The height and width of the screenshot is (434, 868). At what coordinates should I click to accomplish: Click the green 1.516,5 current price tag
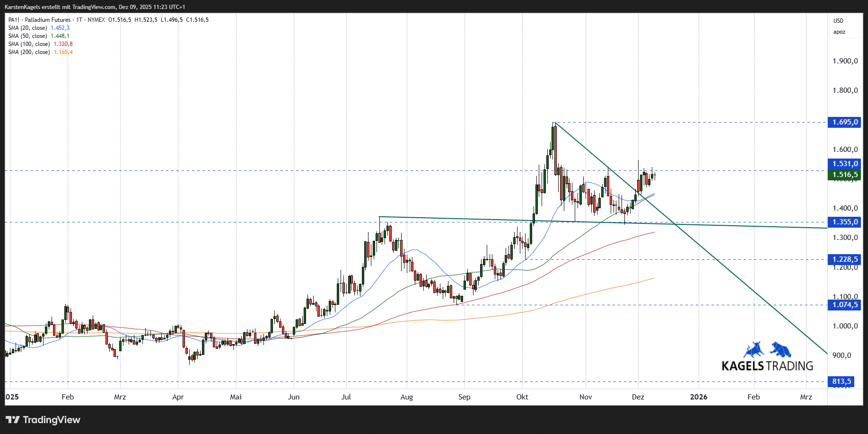tap(845, 175)
